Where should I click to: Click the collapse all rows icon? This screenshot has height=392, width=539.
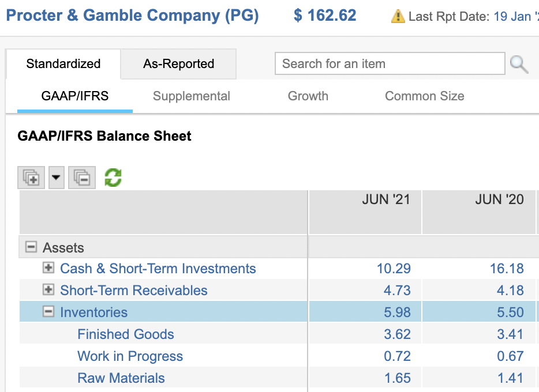point(81,178)
